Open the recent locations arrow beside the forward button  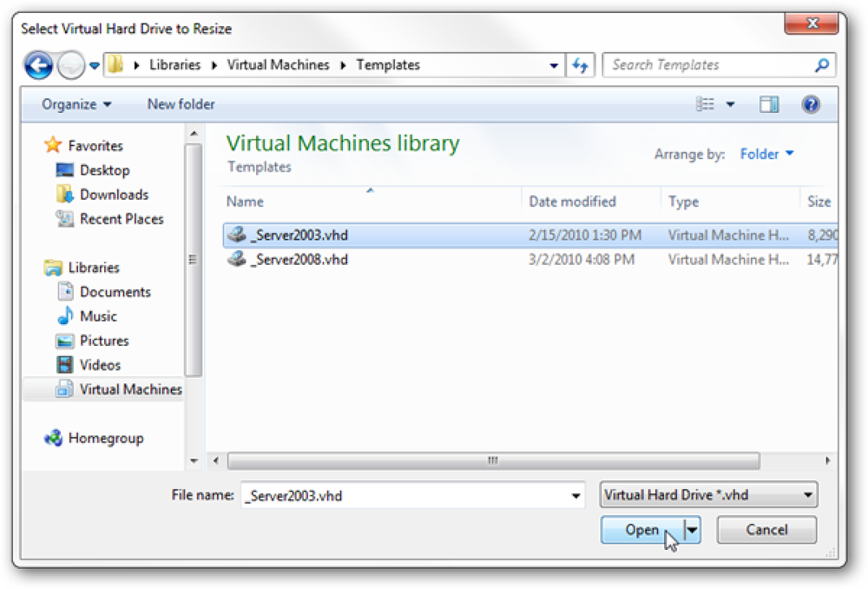coord(95,66)
